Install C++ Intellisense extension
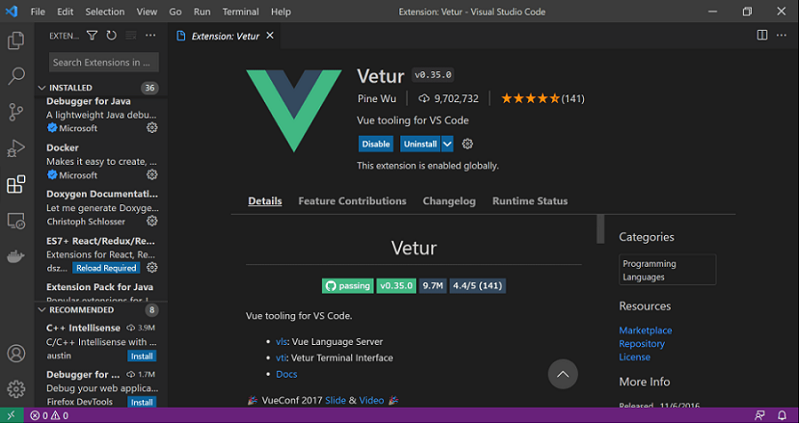The image size is (800, 424). (142, 356)
